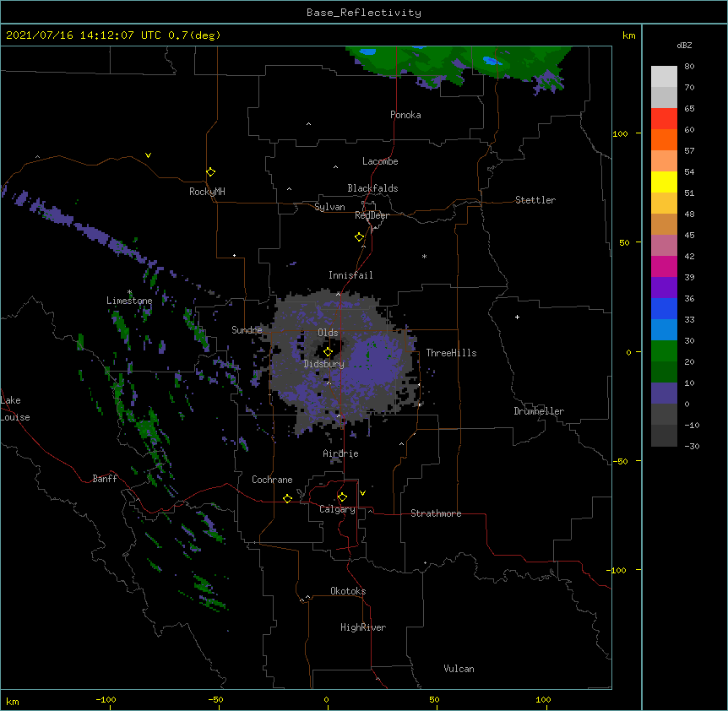Click the Banff label

coord(105,479)
